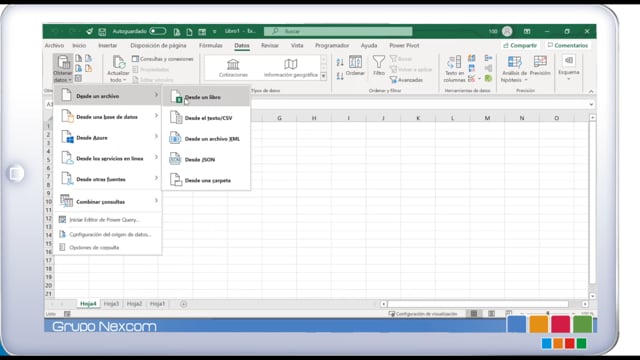Click the save icon in title bar
The image size is (640, 360).
point(102,31)
